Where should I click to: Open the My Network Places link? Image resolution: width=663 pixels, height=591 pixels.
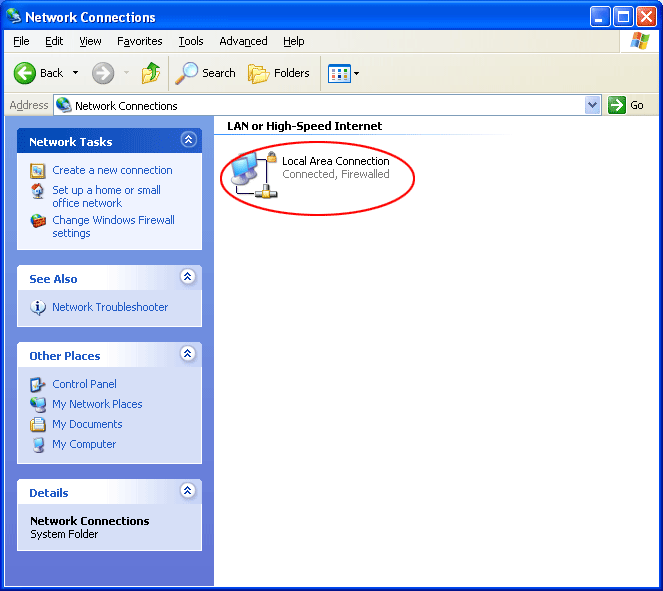click(x=97, y=404)
